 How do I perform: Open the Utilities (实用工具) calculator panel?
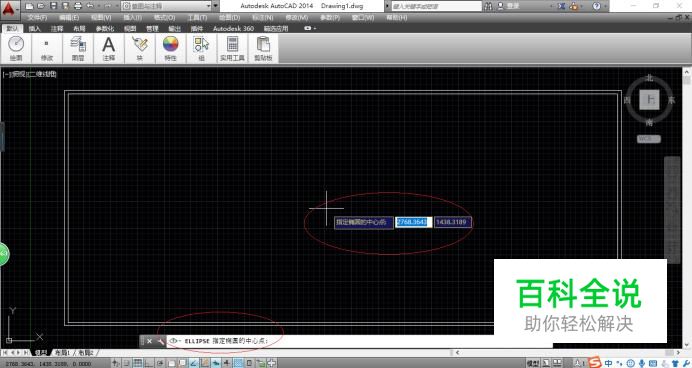[232, 49]
